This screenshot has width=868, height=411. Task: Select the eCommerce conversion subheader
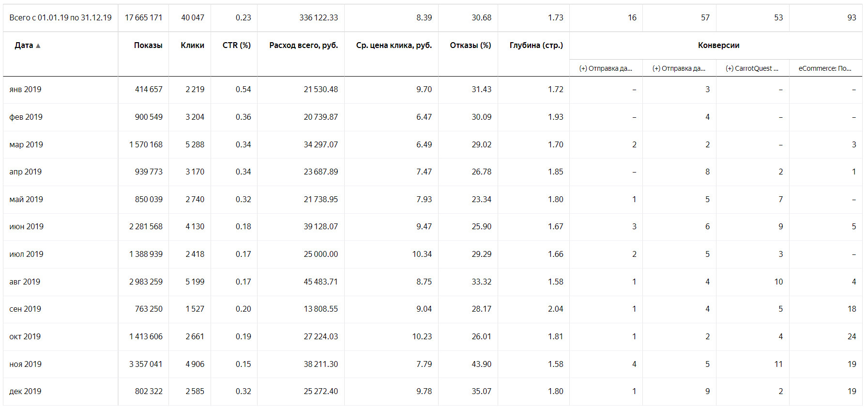(x=825, y=68)
